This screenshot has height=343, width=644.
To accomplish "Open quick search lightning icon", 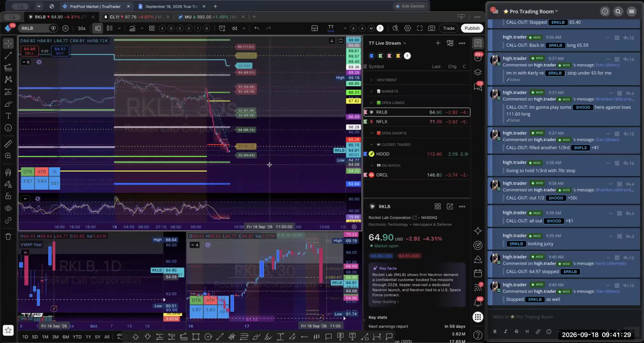I will pos(395,28).
